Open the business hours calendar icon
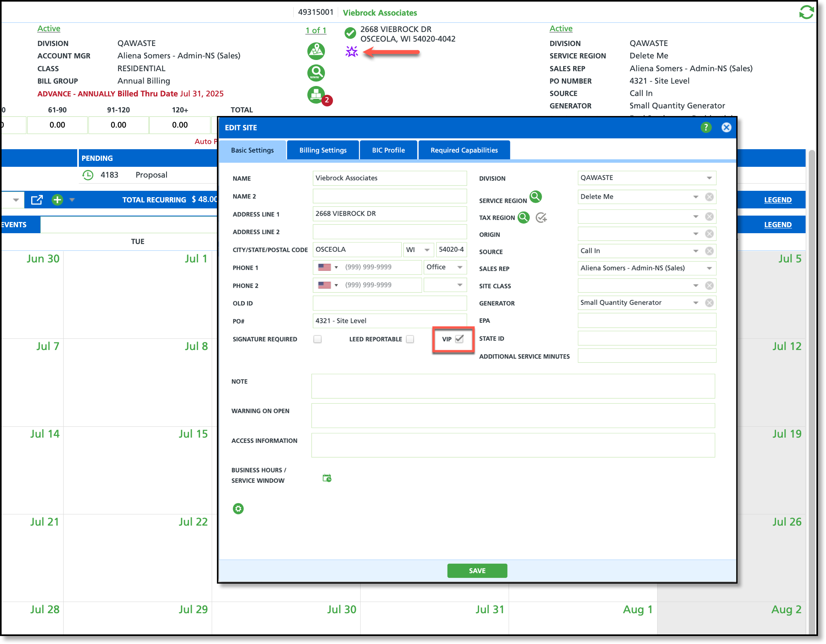The image size is (826, 644). pyautogui.click(x=327, y=478)
